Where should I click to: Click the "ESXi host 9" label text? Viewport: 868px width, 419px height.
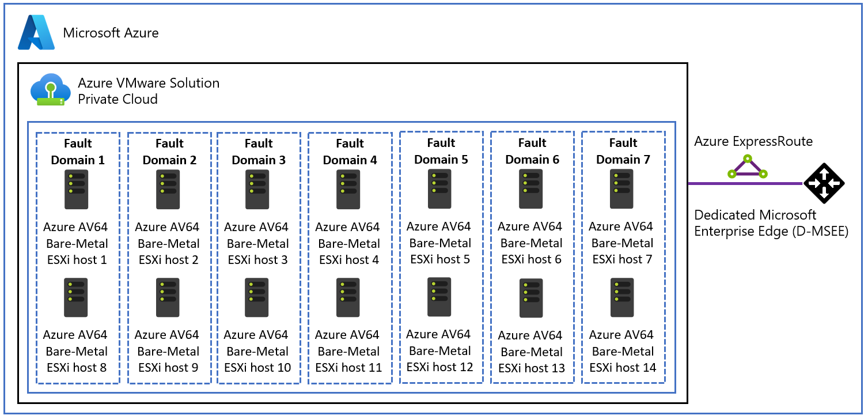[x=169, y=368]
